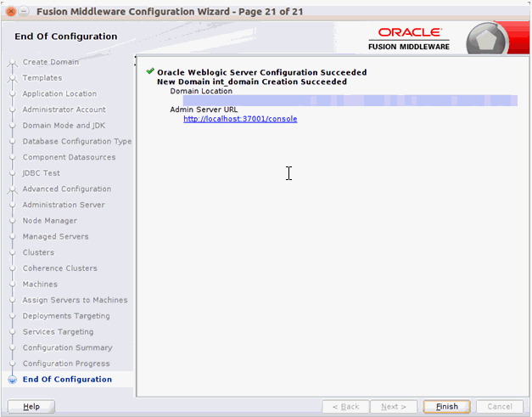Select Component Datasources step
This screenshot has width=532, height=417.
point(69,157)
